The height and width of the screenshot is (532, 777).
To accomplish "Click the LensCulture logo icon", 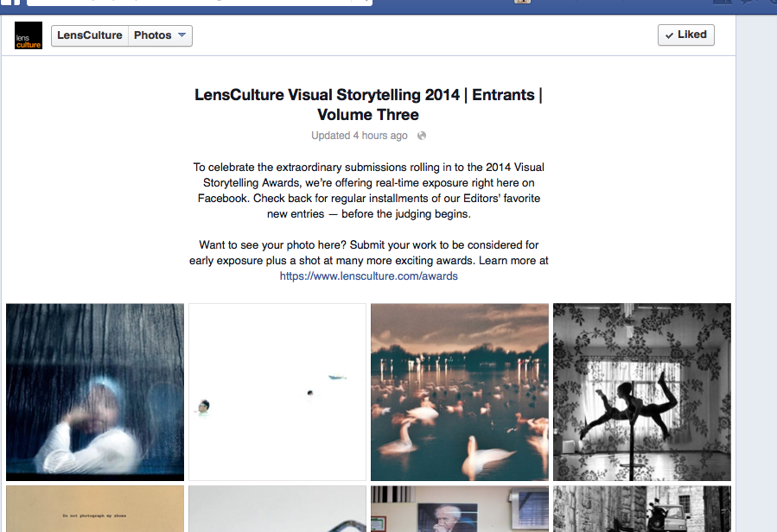I will [29, 35].
